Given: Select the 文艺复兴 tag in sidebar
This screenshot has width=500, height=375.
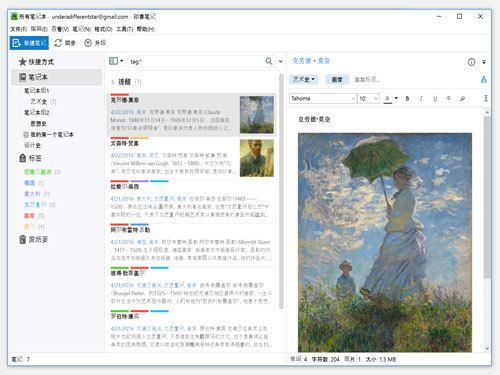Looking at the screenshot, I should (x=35, y=205).
